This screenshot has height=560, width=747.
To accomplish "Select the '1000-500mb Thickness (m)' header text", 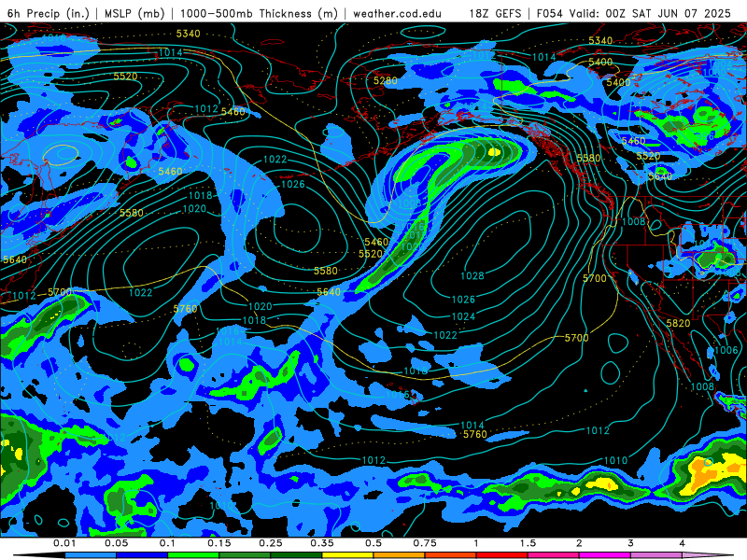I will 259,13.
